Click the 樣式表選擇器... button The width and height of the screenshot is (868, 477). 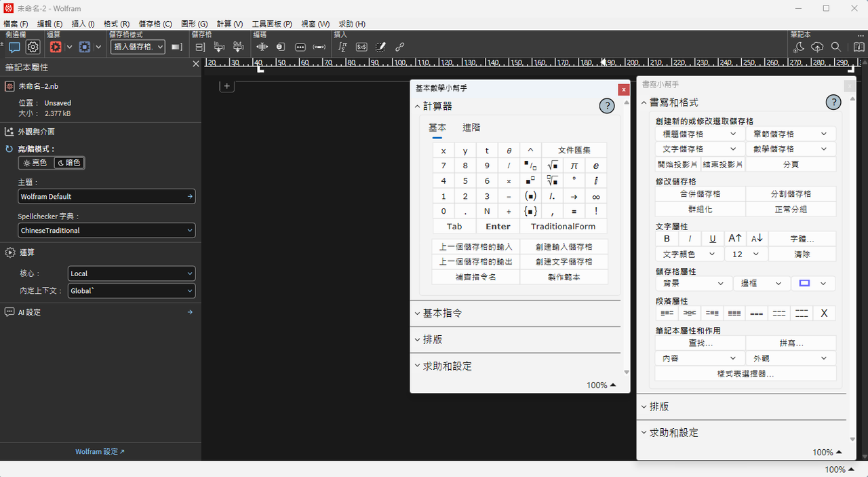pyautogui.click(x=745, y=374)
